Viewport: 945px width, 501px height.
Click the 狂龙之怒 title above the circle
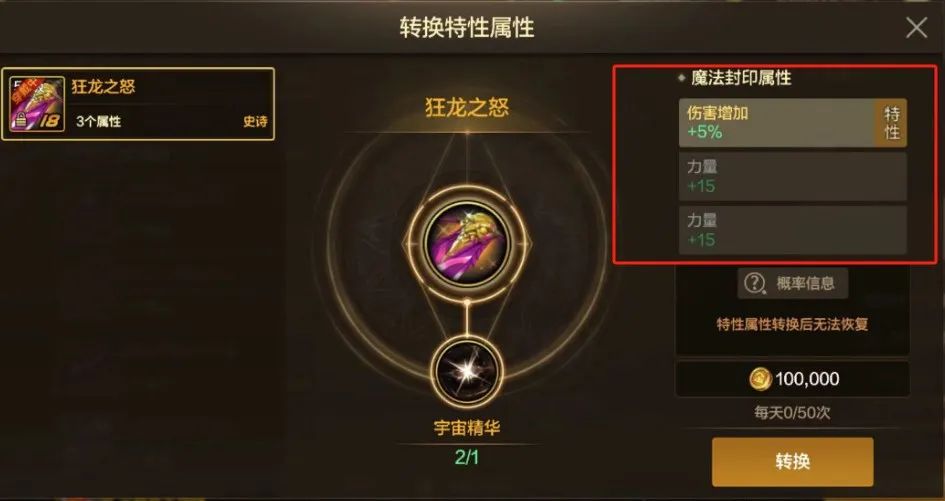(x=467, y=108)
